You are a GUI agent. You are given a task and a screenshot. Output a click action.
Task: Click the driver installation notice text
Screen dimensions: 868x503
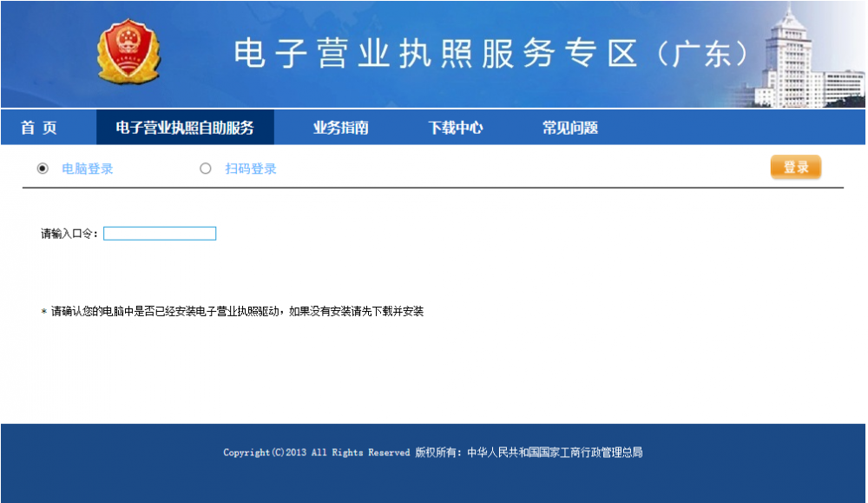[237, 311]
